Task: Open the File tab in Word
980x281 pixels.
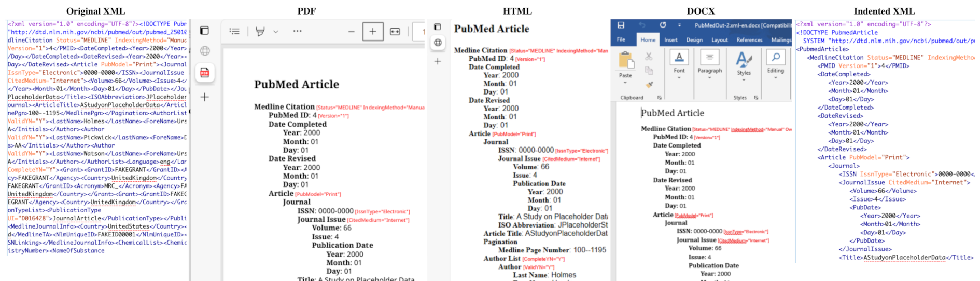Action: click(x=621, y=39)
